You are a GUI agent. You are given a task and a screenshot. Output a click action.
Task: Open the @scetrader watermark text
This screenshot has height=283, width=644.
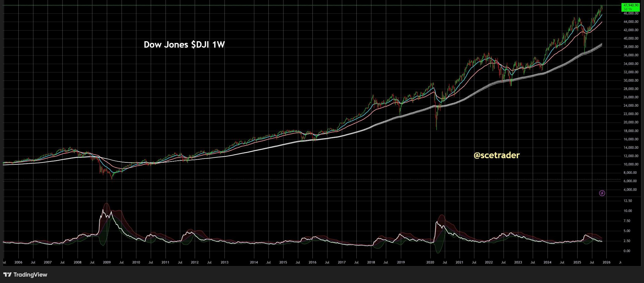497,156
